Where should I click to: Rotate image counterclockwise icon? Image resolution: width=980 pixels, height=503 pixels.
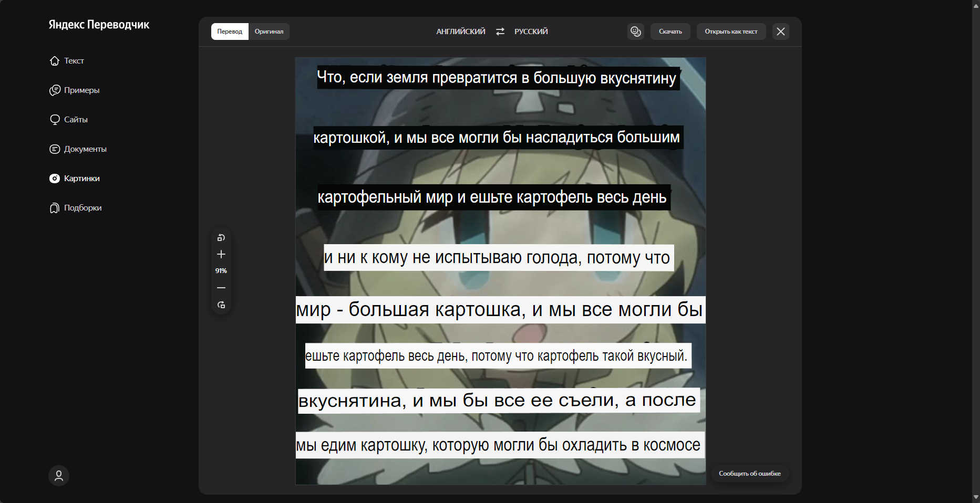pyautogui.click(x=221, y=238)
